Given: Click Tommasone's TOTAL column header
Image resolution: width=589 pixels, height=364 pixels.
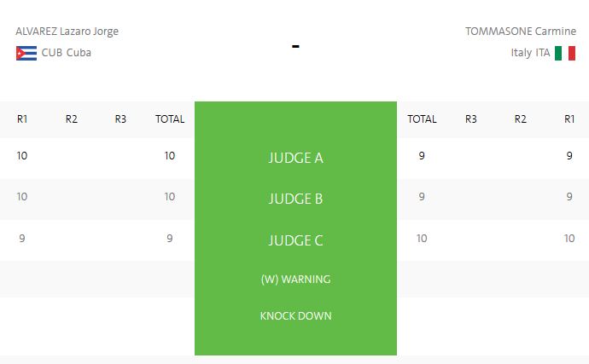Looking at the screenshot, I should (x=422, y=119).
